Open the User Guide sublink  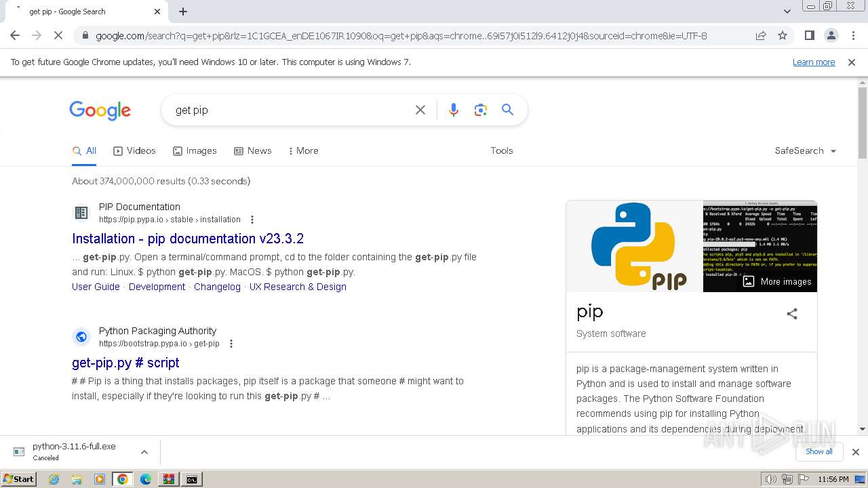click(96, 287)
